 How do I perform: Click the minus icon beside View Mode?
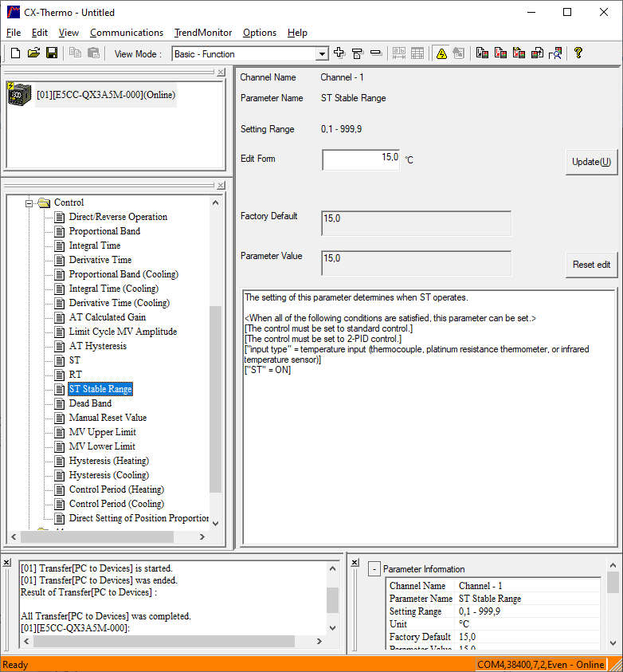pos(375,53)
